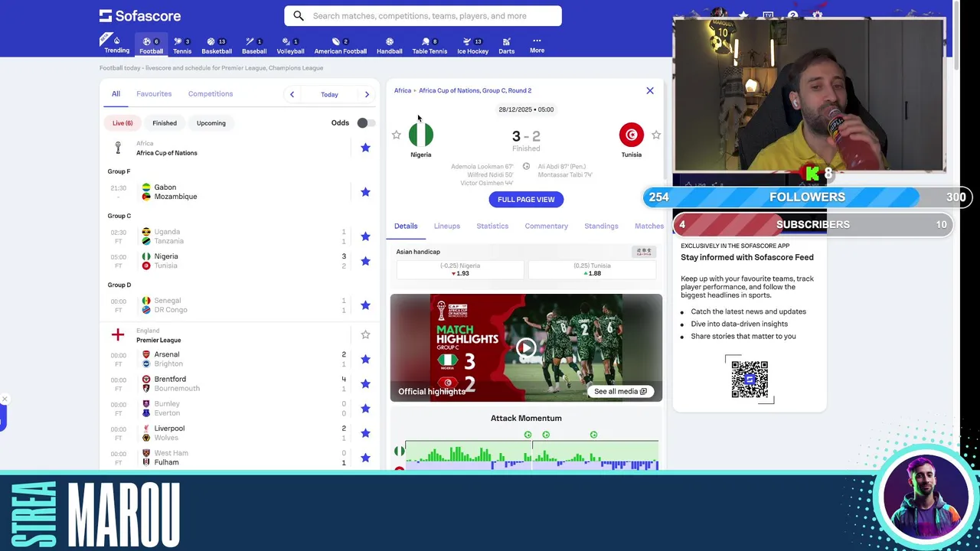The image size is (980, 551).
Task: Favourite the Nigeria team star
Action: 396,135
